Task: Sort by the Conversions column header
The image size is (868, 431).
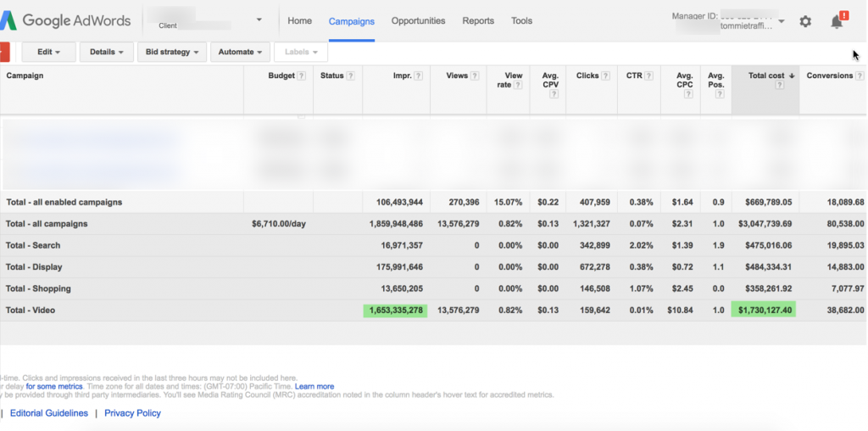Action: [x=830, y=76]
